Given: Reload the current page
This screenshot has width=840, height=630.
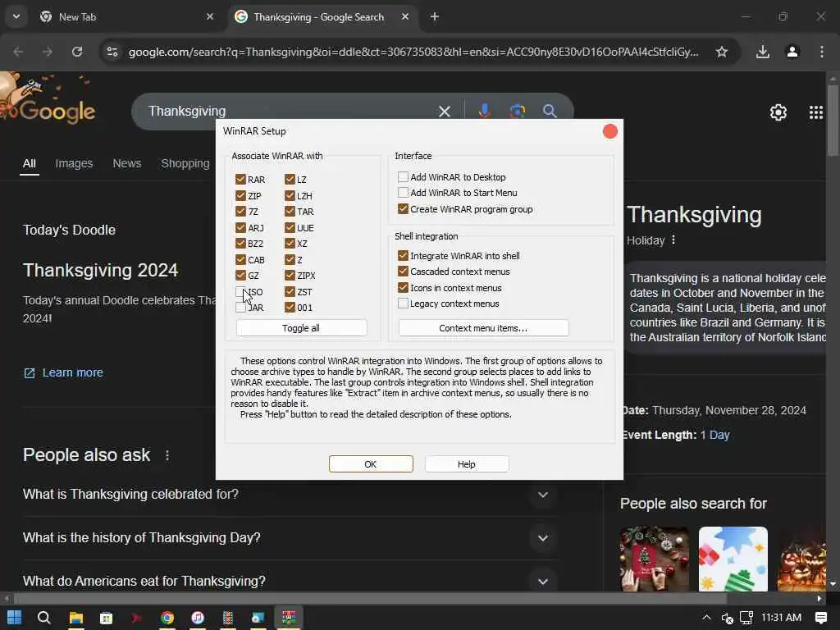Looking at the screenshot, I should pos(77,52).
